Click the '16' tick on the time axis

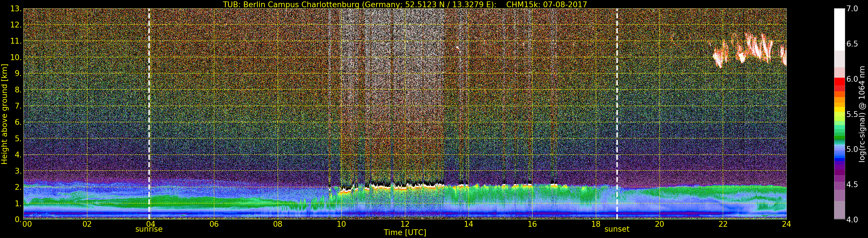pos(532,224)
